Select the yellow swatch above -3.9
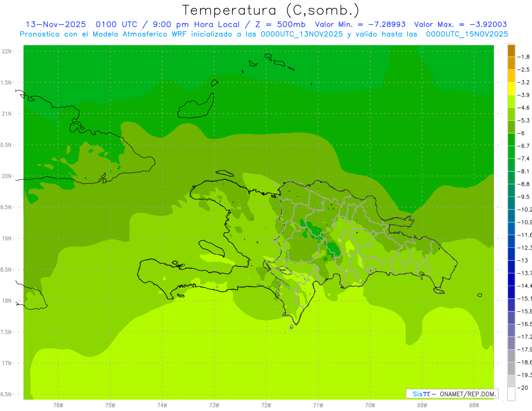 coord(511,89)
